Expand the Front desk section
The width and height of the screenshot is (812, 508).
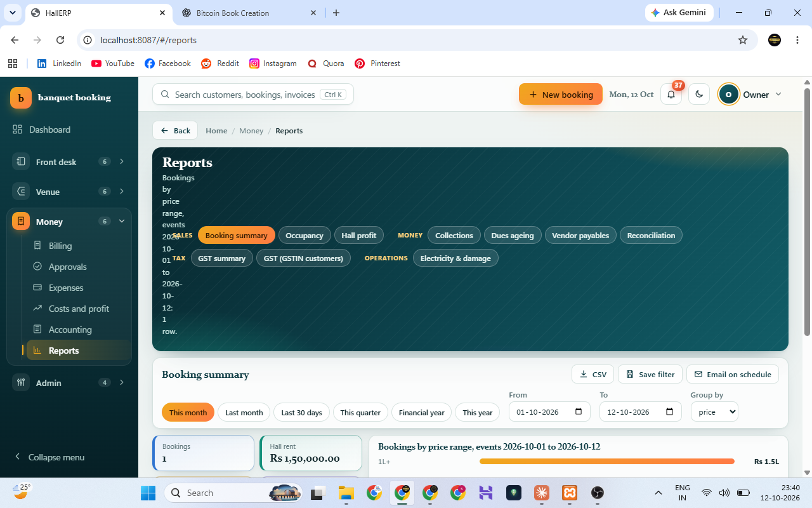(122, 161)
